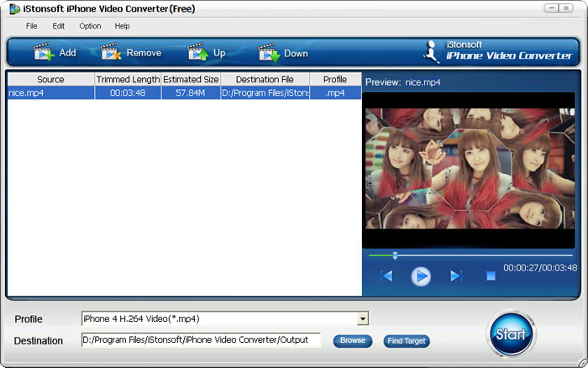Viewport: 588px width, 368px height.
Task: Click the Trimmed Length column header
Action: 128,80
